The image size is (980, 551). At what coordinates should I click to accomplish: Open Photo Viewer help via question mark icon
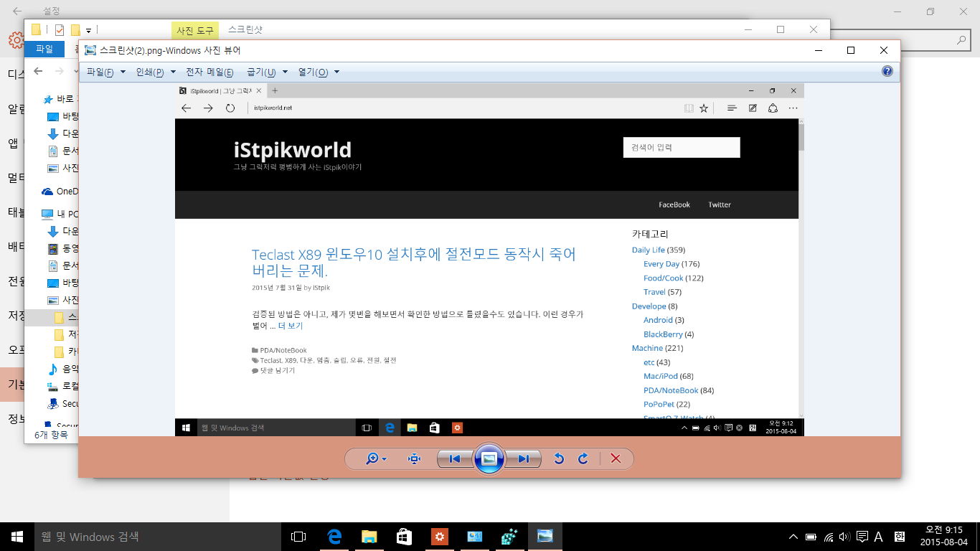click(x=887, y=71)
